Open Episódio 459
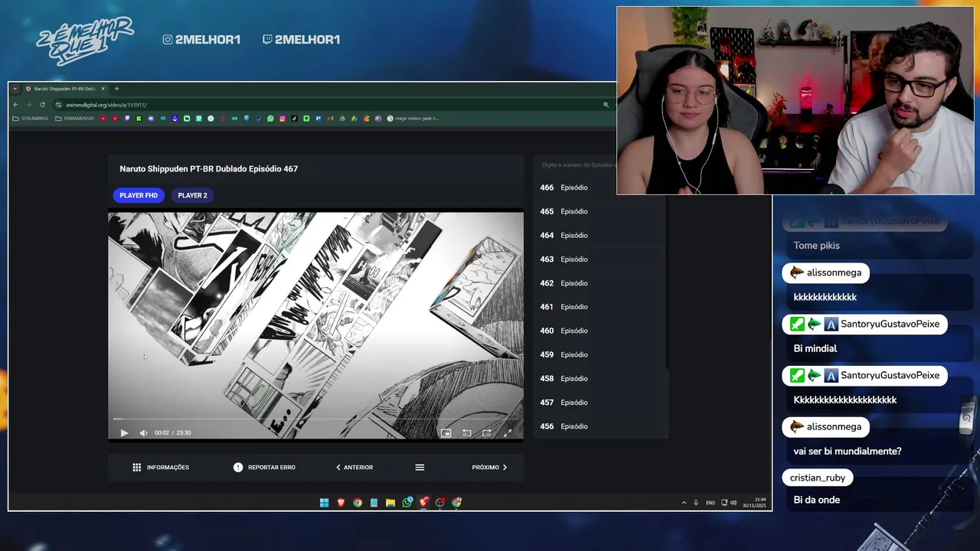This screenshot has width=980, height=551. pos(599,354)
